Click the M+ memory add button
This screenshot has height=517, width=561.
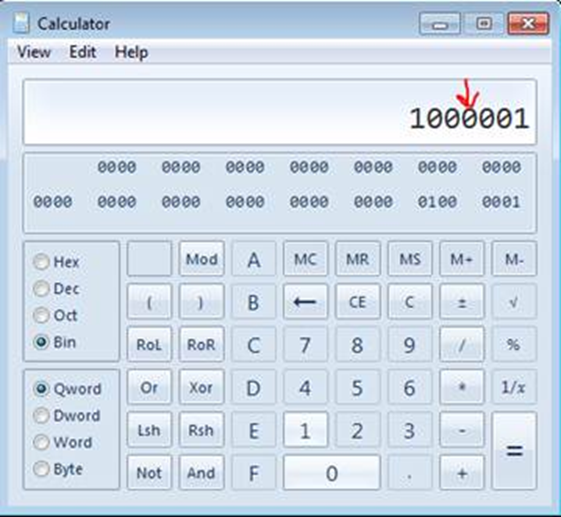point(462,259)
